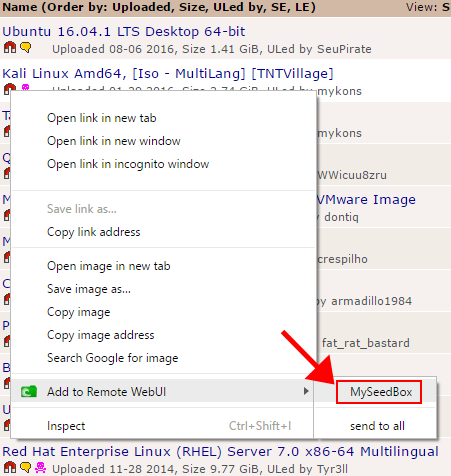Choose Save image as...
Viewport: 451px width, 476px height.
(89, 289)
